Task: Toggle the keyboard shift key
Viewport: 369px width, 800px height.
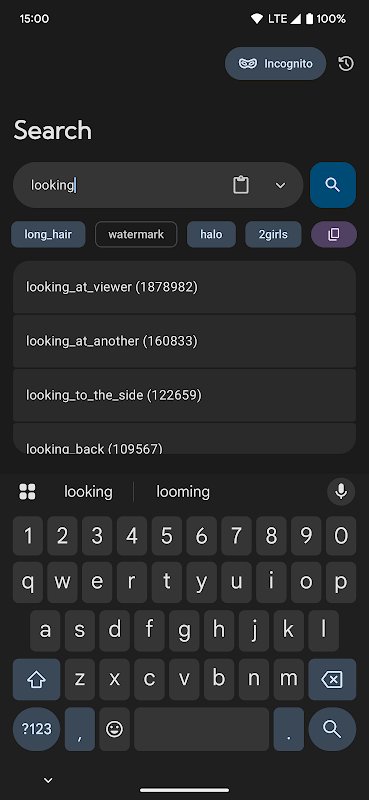Action: [x=36, y=679]
